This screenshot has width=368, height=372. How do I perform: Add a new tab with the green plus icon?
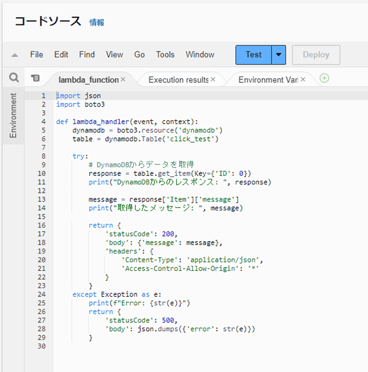[324, 78]
